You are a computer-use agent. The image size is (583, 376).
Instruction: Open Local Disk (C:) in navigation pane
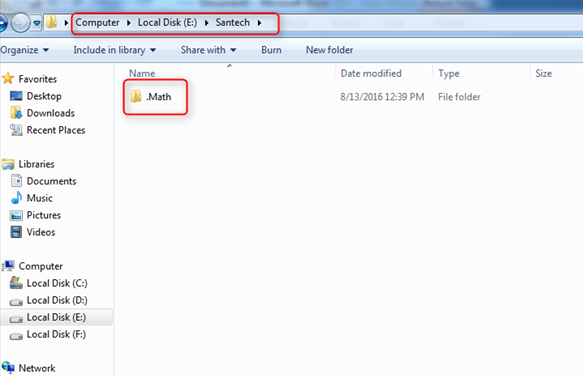57,283
